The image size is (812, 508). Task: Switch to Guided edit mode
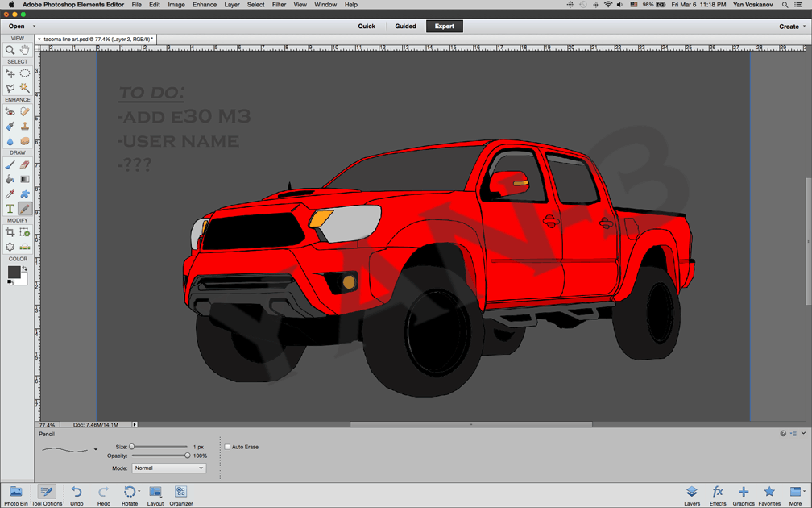(x=405, y=27)
